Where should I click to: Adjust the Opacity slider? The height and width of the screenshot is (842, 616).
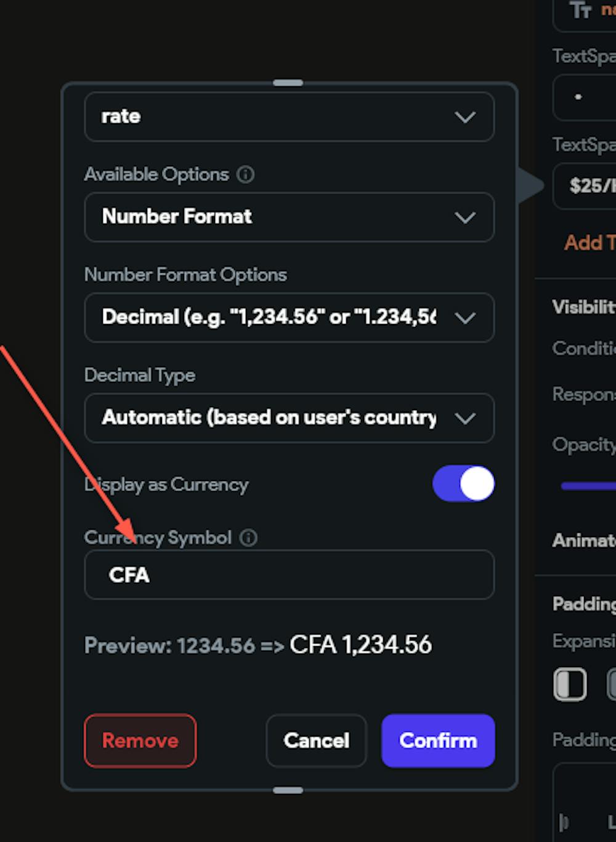[x=587, y=486]
